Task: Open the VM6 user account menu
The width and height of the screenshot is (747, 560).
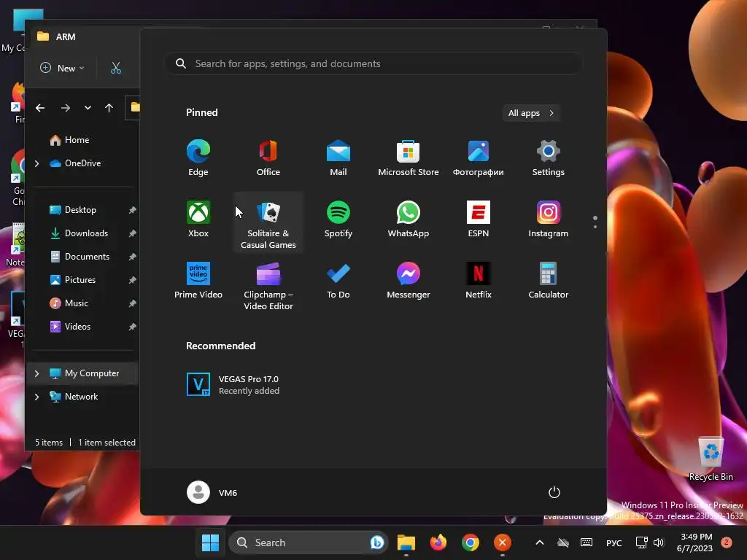Action: click(212, 492)
